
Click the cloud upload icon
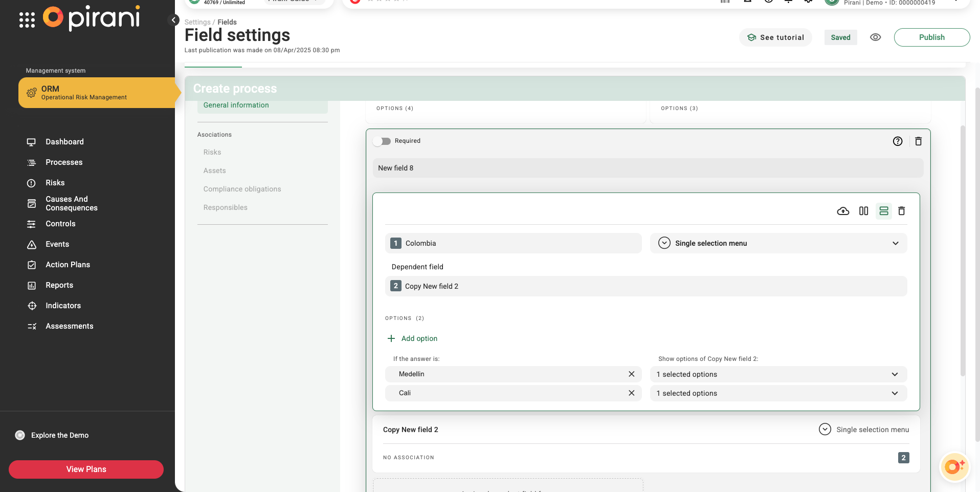(x=843, y=211)
